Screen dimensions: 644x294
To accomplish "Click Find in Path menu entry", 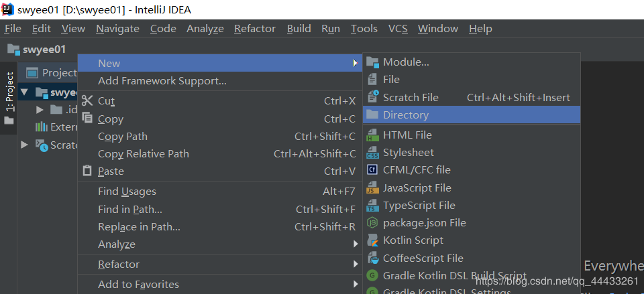I will 130,210.
